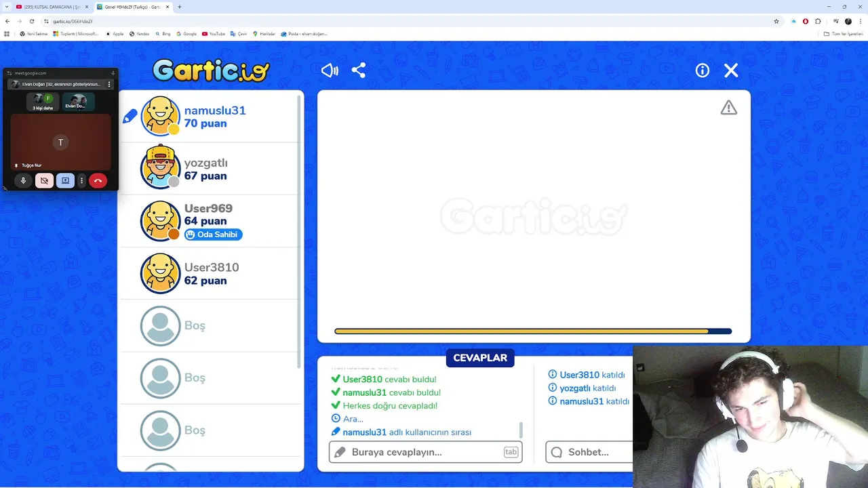
Task: Leave the room with the X icon
Action: (x=731, y=70)
